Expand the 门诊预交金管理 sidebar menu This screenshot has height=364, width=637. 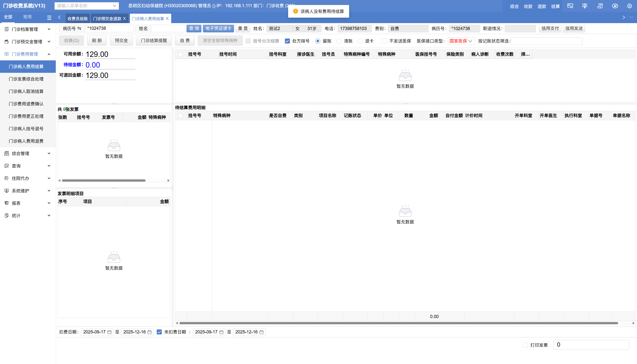28,41
